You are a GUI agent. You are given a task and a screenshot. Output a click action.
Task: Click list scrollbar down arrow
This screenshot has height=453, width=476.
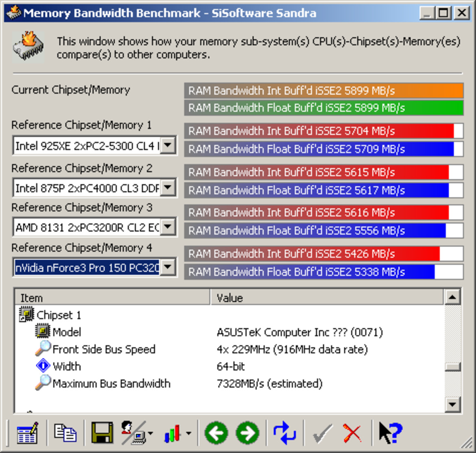452,405
